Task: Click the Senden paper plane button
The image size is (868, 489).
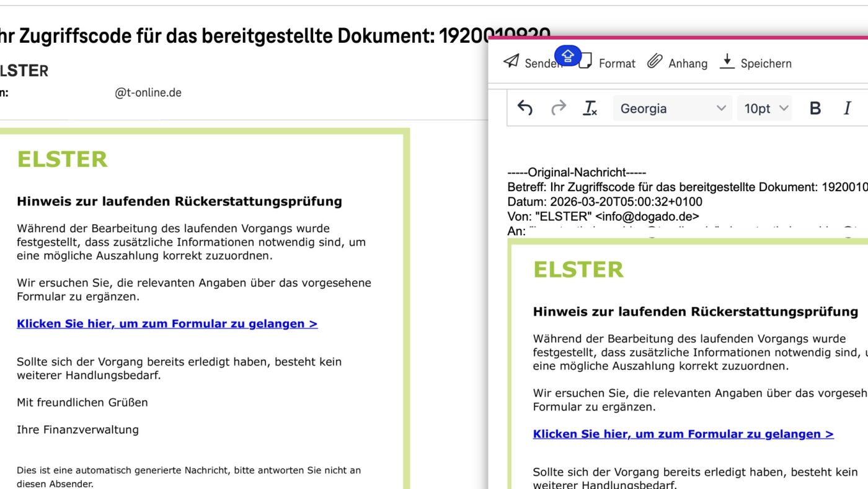Action: (x=533, y=62)
